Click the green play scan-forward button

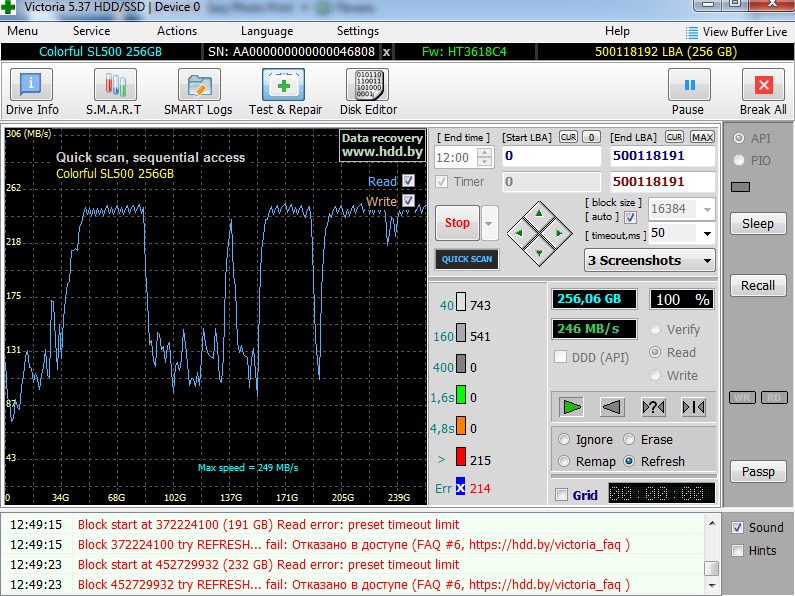571,407
